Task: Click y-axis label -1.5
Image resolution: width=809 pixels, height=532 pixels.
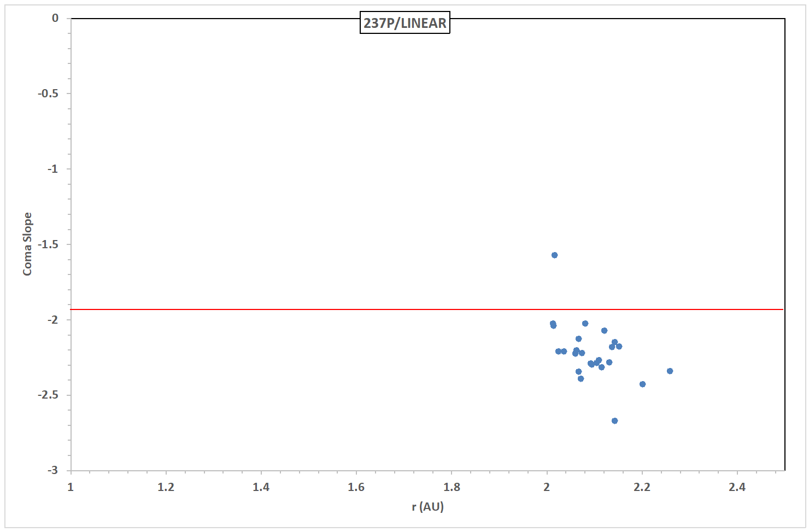Action: [48, 244]
